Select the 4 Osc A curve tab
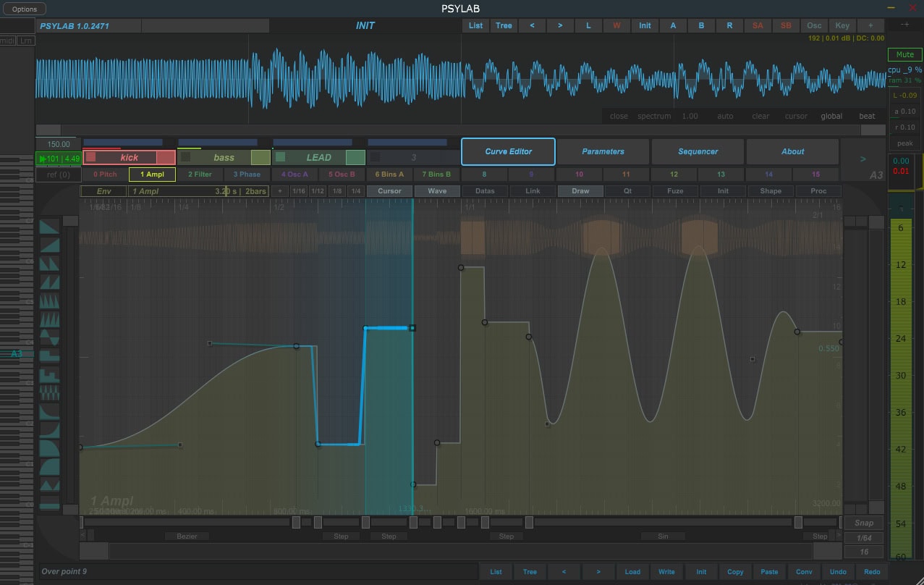The height and width of the screenshot is (585, 924). coord(294,174)
